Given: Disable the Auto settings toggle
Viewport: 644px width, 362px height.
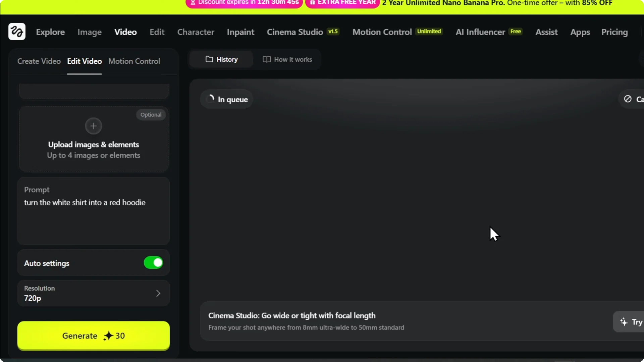Looking at the screenshot, I should click(x=153, y=263).
